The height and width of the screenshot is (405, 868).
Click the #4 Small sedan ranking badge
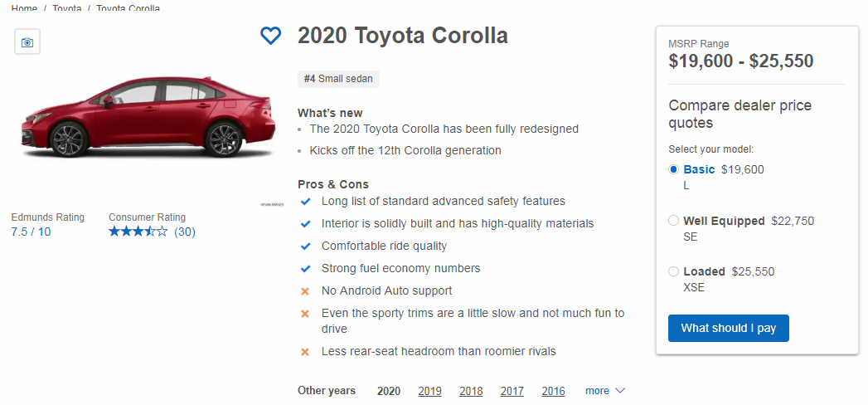[338, 79]
